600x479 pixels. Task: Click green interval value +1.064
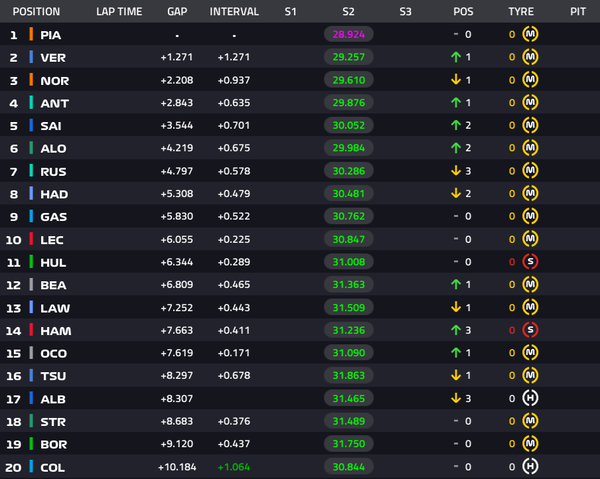[234, 467]
